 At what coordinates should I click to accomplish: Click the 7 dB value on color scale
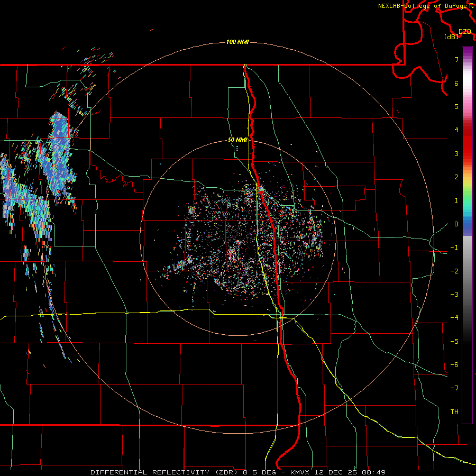[x=456, y=59]
